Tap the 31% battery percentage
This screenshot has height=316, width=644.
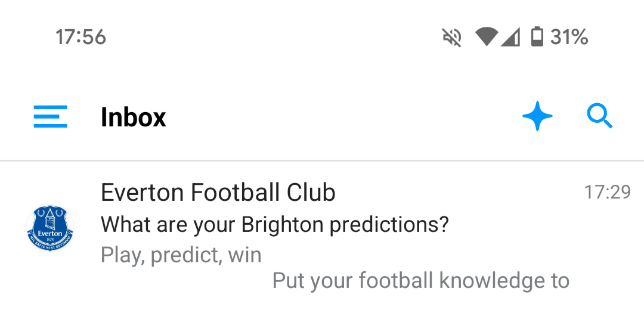click(569, 38)
